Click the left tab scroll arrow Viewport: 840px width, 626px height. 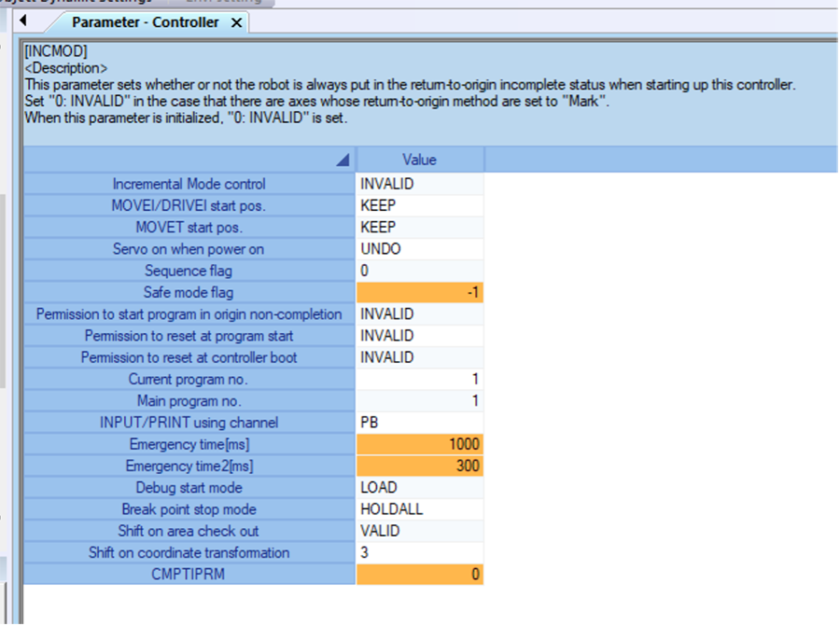coord(22,20)
